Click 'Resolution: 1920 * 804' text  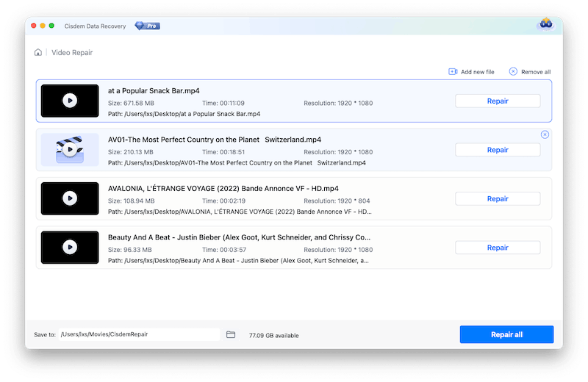(x=337, y=201)
